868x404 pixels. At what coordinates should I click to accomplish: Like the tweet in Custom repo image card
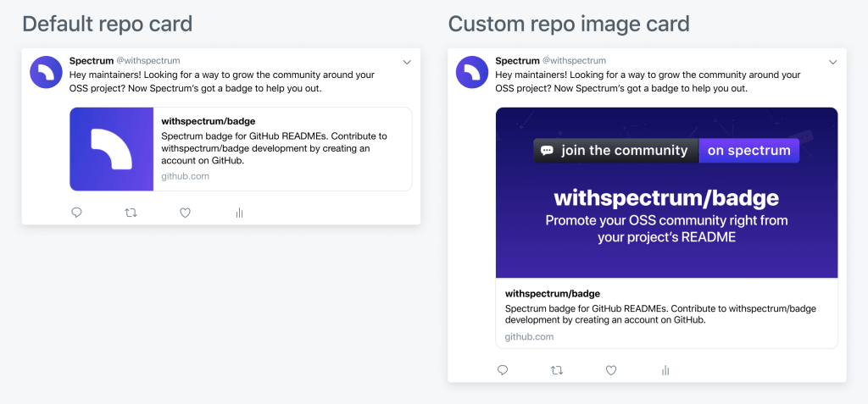pyautogui.click(x=611, y=370)
